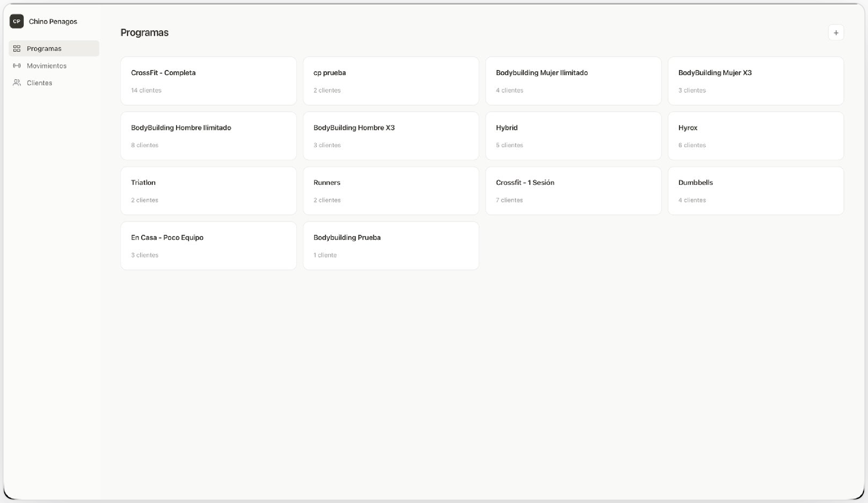Open the Triatlon program card
The height and width of the screenshot is (503, 868).
(x=208, y=191)
